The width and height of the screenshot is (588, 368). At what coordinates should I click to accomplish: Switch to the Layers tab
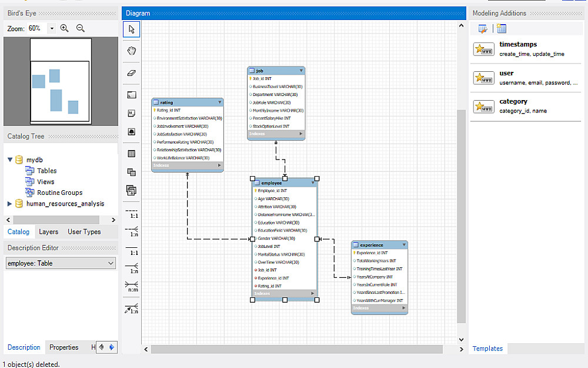[48, 232]
